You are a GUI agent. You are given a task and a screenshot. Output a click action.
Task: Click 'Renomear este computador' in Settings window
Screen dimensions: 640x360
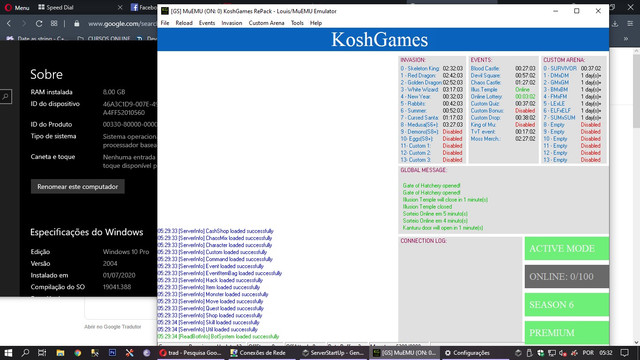coord(78,187)
